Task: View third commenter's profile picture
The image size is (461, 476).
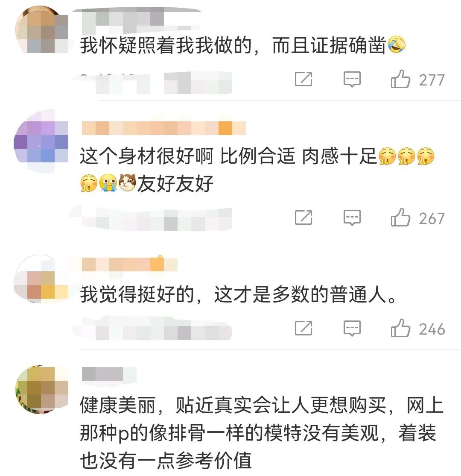Action: (x=41, y=279)
